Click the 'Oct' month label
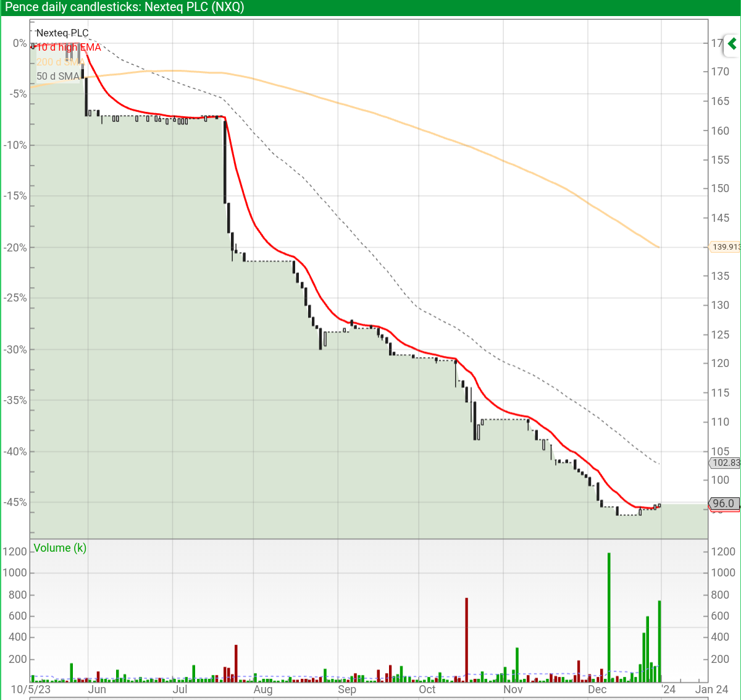741x700 pixels. coord(427,689)
